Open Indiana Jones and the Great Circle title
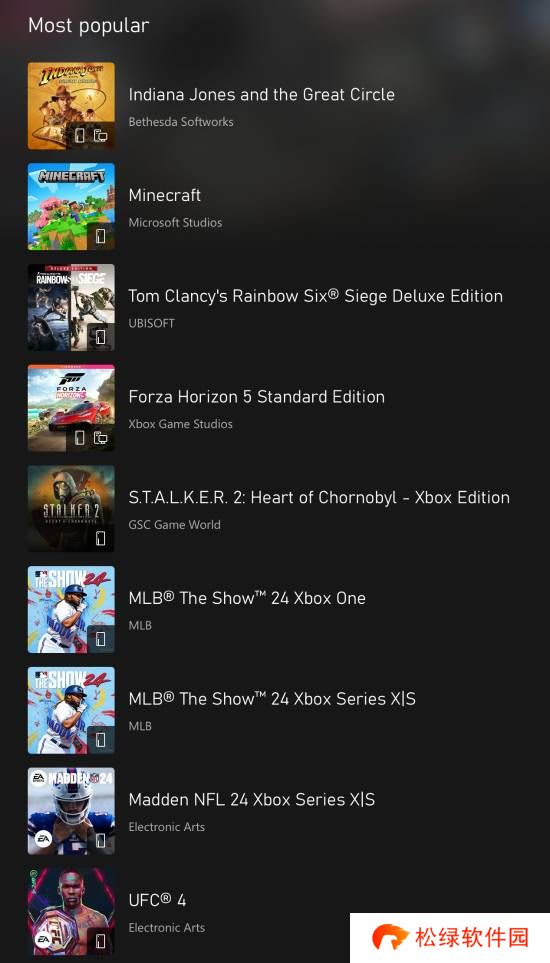The image size is (550, 963). point(261,95)
